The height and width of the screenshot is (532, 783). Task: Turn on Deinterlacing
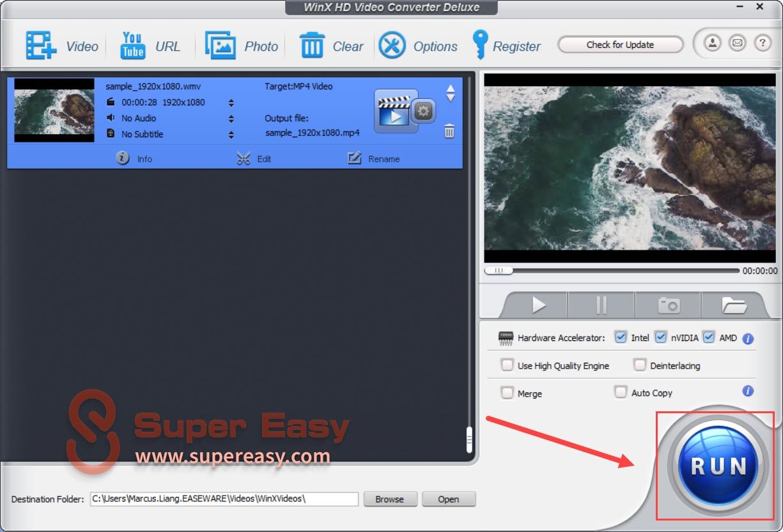click(640, 365)
